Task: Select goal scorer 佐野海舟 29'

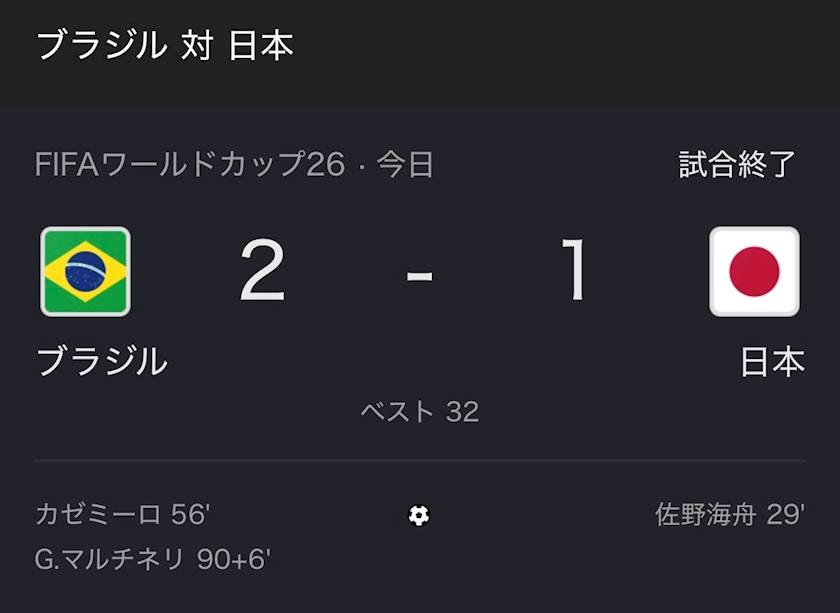Action: pos(730,514)
